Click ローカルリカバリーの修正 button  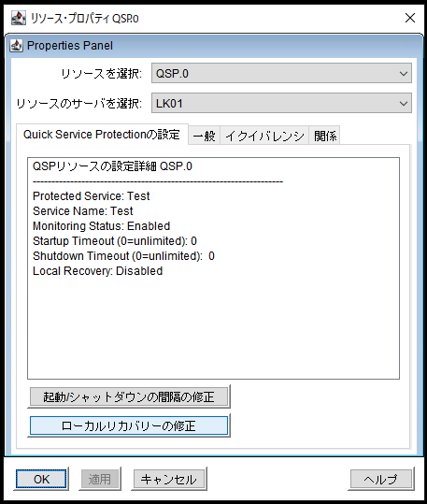click(129, 425)
